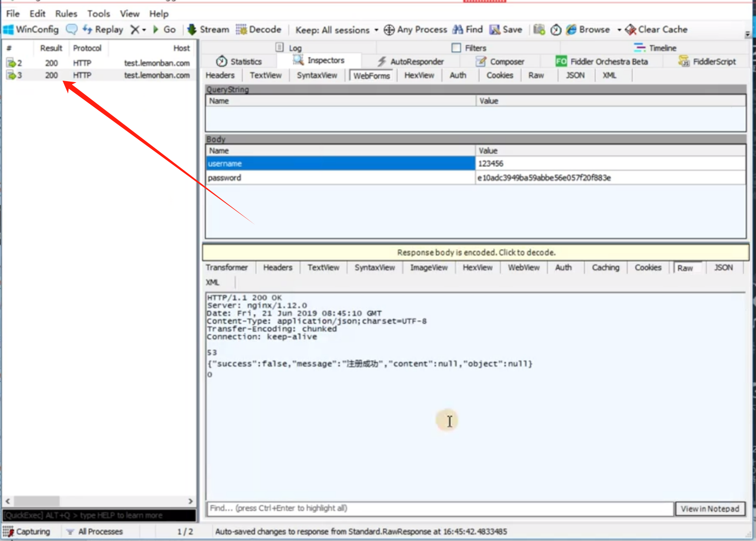Open the Remove sessions X dropdown
The height and width of the screenshot is (541, 756).
pos(138,30)
